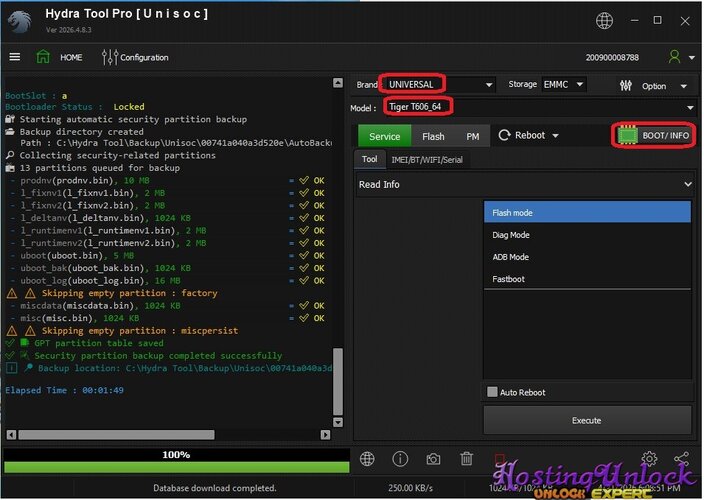704x500 pixels.
Task: Click the Hydra dragon logo
Action: click(20, 22)
